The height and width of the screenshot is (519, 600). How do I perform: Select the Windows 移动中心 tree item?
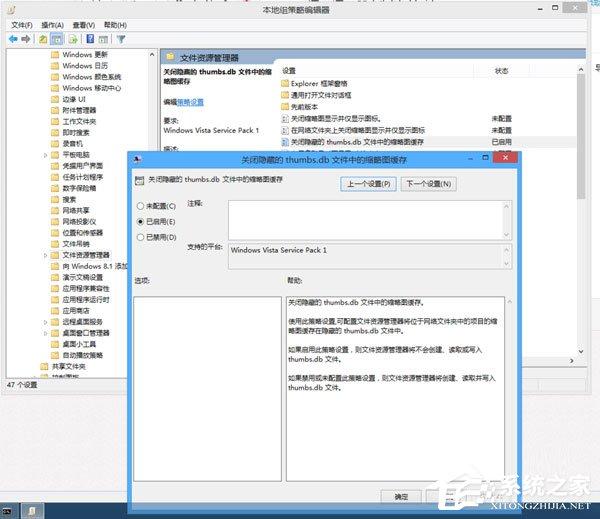(x=92, y=88)
